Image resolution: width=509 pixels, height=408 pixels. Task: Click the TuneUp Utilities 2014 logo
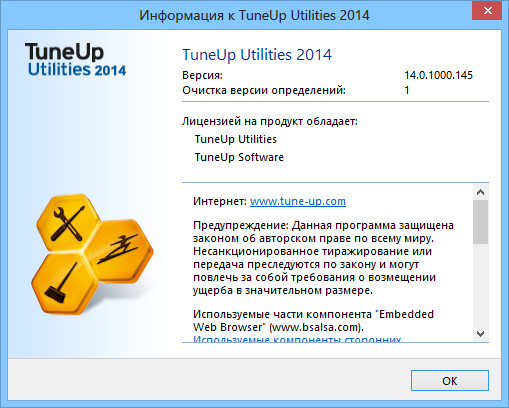pyautogui.click(x=76, y=60)
